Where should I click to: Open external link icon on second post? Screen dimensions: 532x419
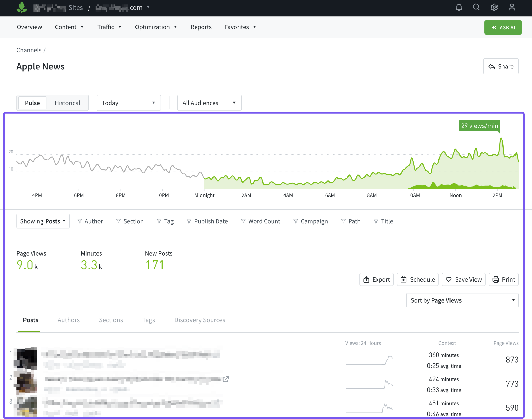click(x=226, y=379)
